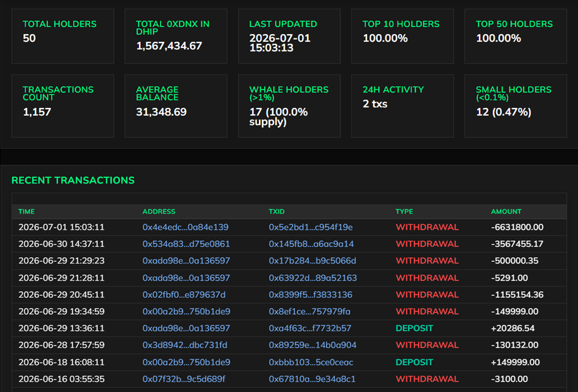Click timestamp 2026-06-16 03:55:35
Screen dimensions: 578x392
point(62,379)
